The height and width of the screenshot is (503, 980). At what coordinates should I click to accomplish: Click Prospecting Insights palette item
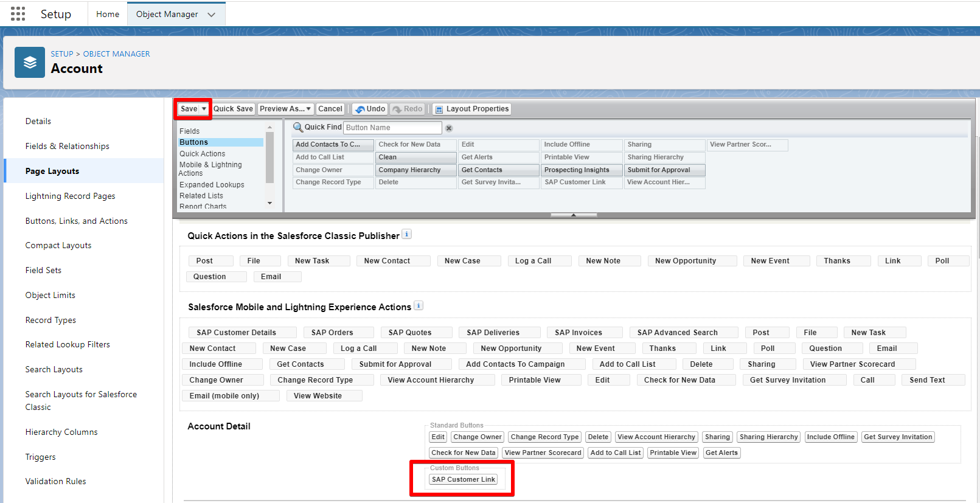pos(582,170)
